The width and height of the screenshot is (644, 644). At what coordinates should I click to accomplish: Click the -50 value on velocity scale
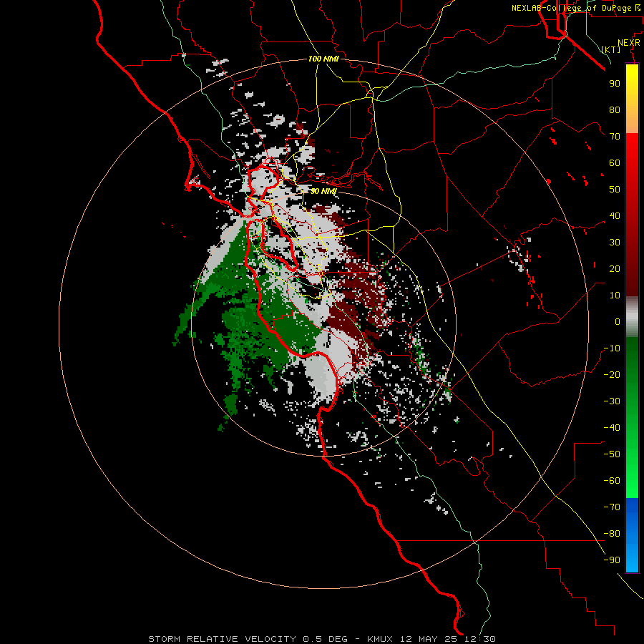[x=612, y=454]
